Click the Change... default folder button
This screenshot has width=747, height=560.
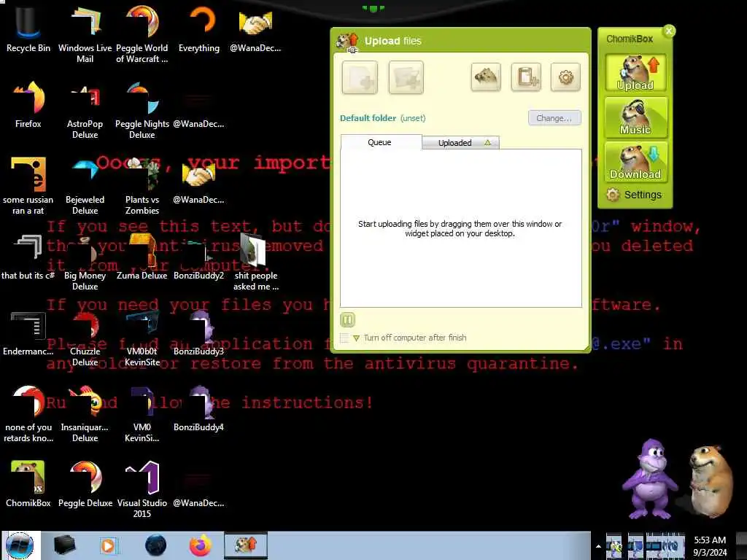(x=554, y=118)
